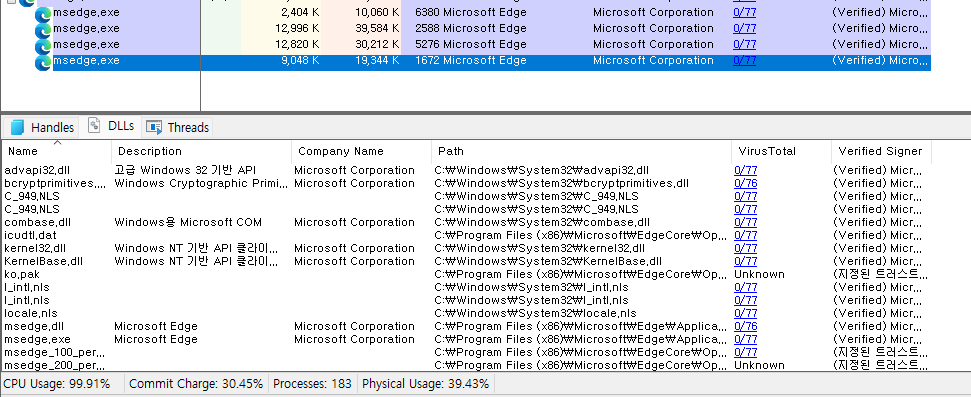Select the ko.pak entry
Screen dimensions: 971x397
pos(22,274)
